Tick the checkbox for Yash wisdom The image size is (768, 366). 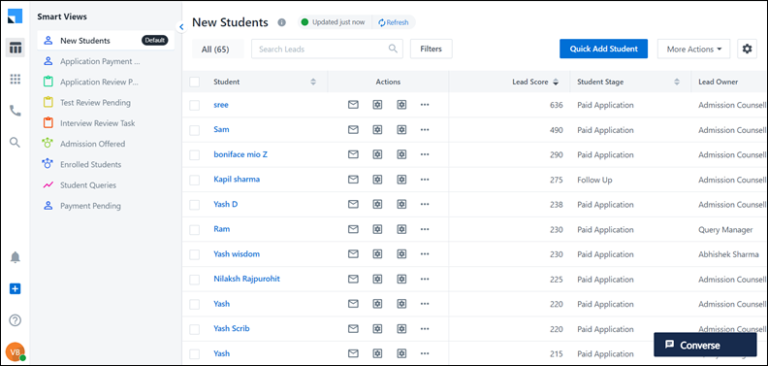tap(194, 254)
